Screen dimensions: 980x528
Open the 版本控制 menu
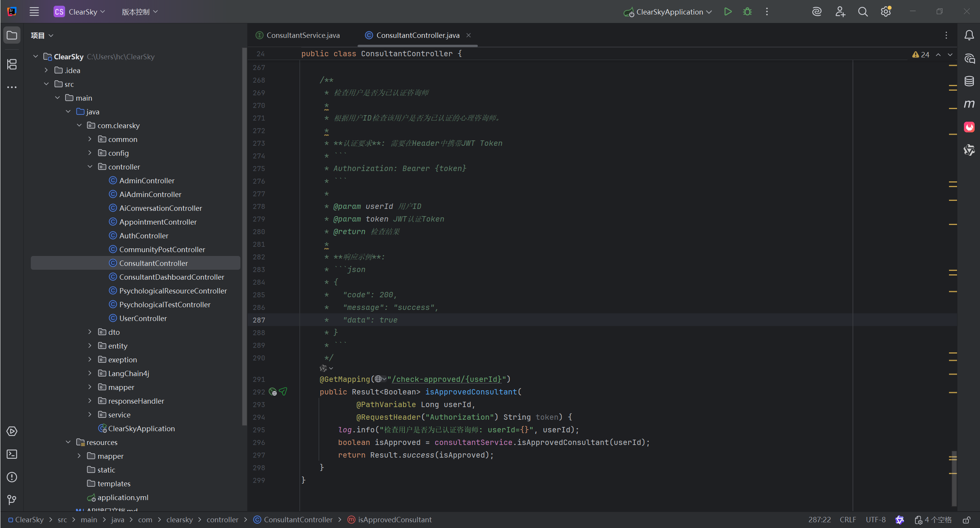(x=139, y=12)
